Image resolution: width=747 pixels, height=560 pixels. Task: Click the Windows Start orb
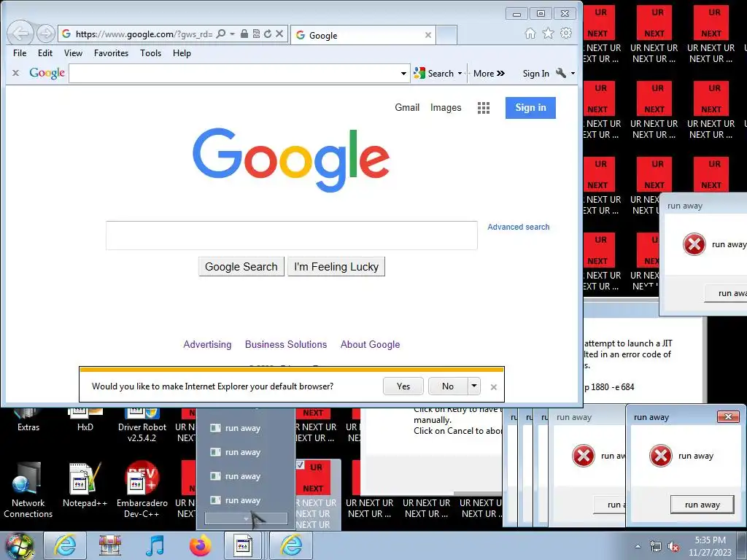click(x=19, y=545)
